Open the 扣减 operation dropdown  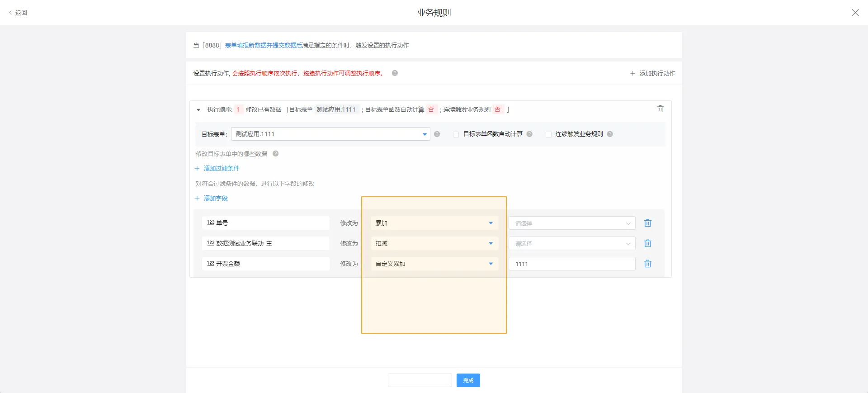[434, 243]
